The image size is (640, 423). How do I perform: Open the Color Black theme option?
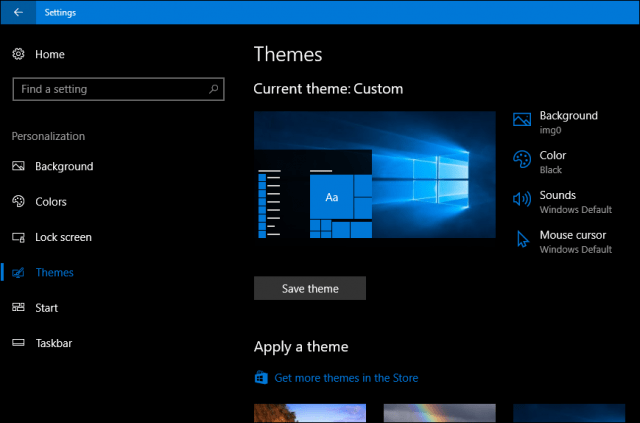553,162
